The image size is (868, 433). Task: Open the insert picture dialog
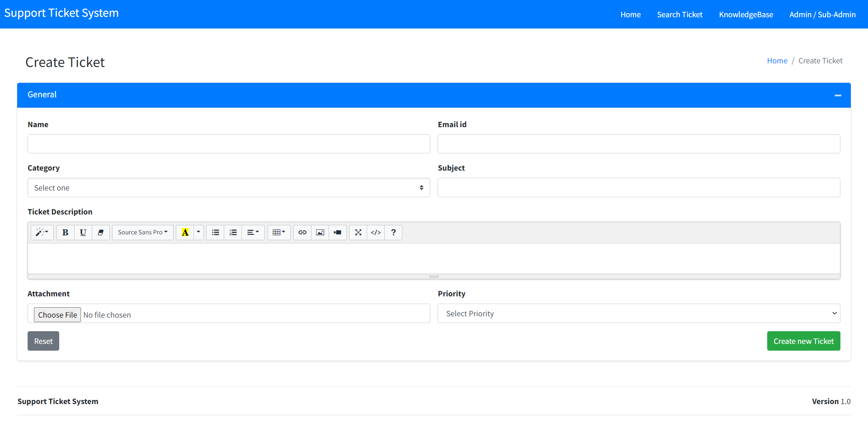(x=320, y=232)
